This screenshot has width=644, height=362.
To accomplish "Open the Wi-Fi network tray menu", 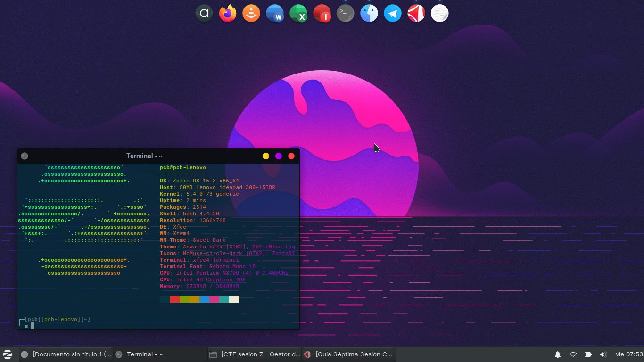I will pos(573,354).
